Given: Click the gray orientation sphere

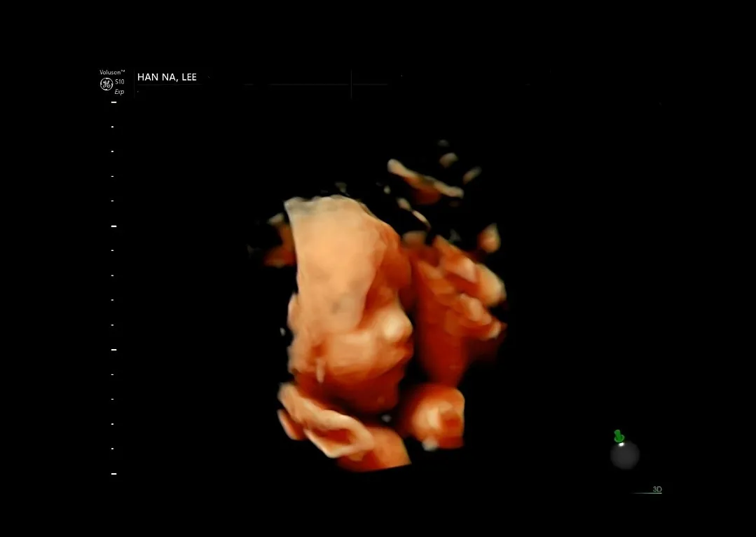Looking at the screenshot, I should pos(625,455).
